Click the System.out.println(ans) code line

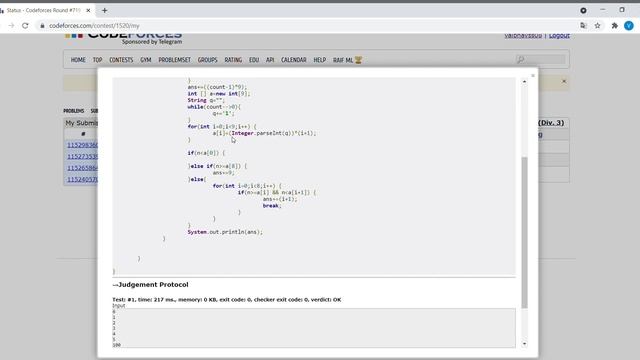tap(225, 232)
